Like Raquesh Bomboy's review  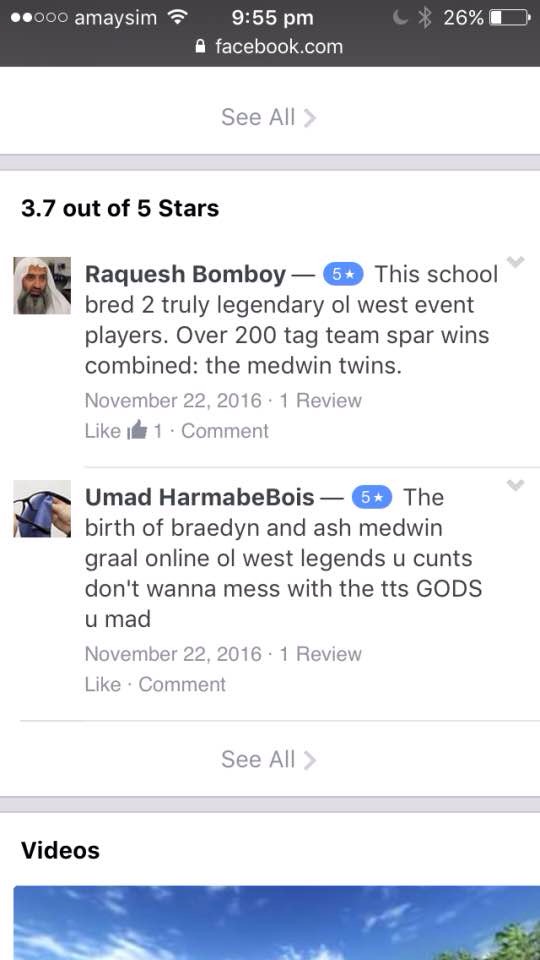tap(103, 431)
